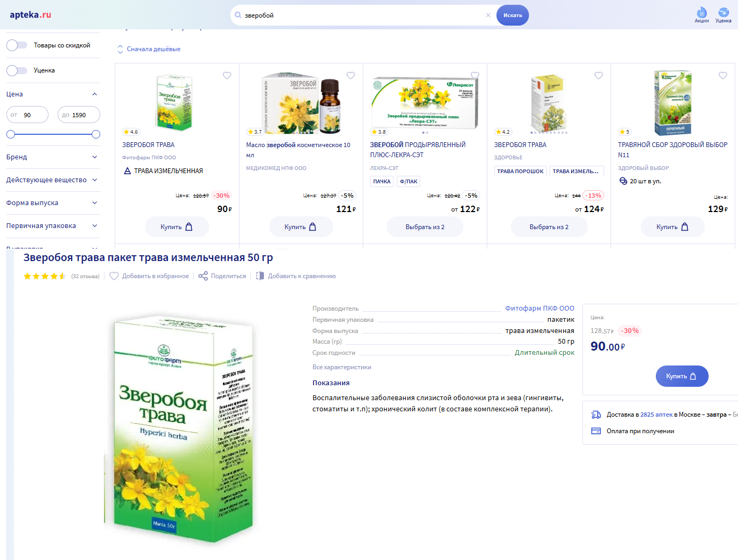738x560 pixels.
Task: Open the Фитофарм ПКФ ООО manufacturer link
Action: click(540, 309)
